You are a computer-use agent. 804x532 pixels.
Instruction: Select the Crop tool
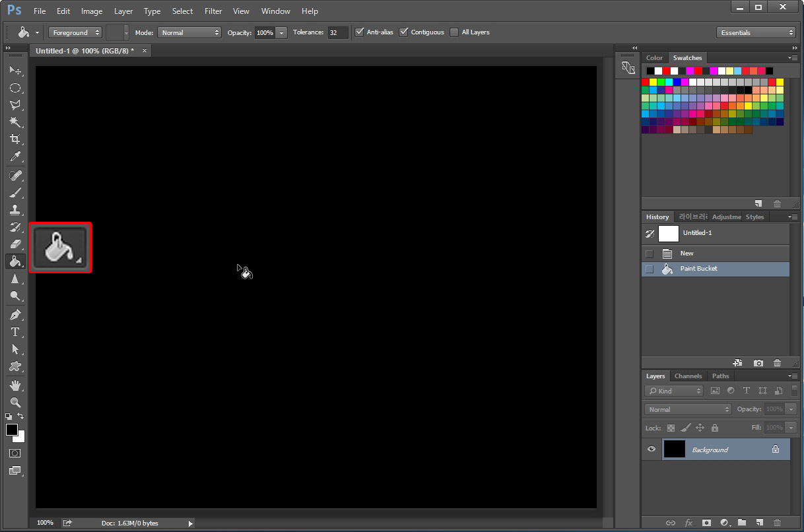15,139
